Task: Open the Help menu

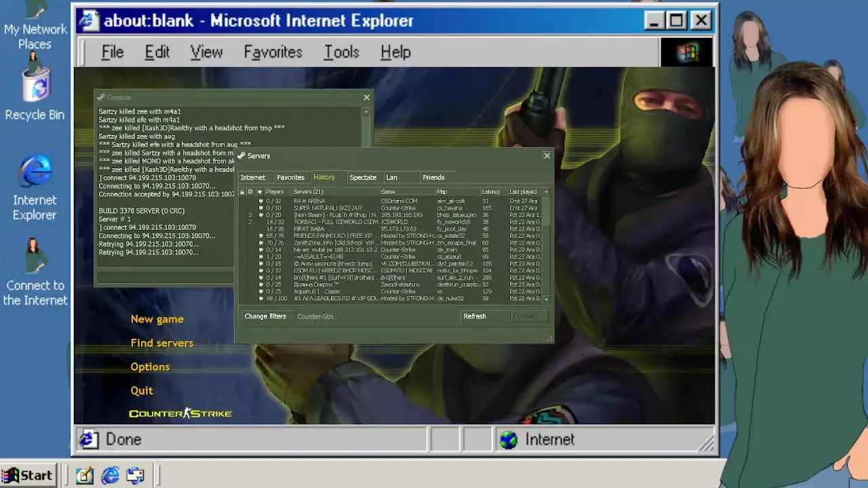Action: click(395, 52)
